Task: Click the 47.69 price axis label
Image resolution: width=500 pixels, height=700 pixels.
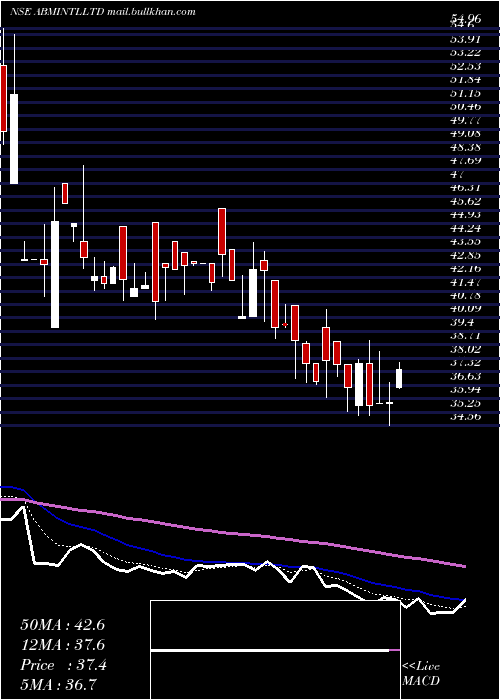Action: click(x=465, y=160)
